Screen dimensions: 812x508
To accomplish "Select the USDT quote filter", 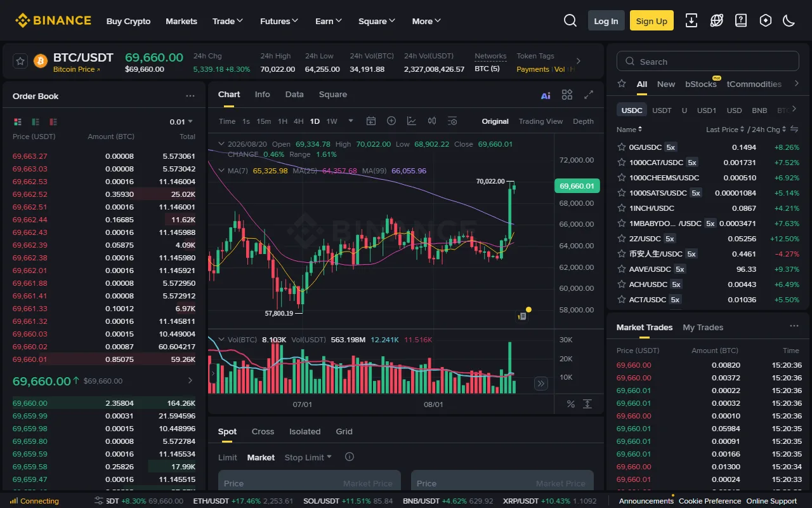I will 662,110.
